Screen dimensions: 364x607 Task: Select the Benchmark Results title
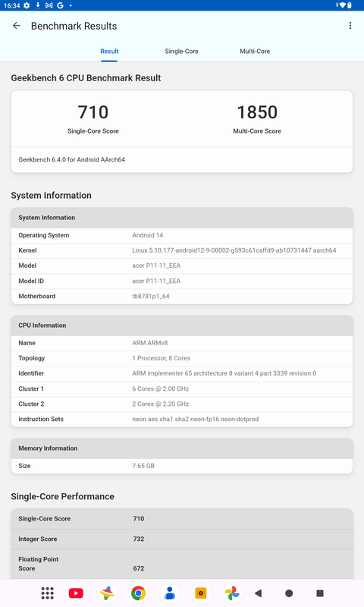(x=74, y=26)
